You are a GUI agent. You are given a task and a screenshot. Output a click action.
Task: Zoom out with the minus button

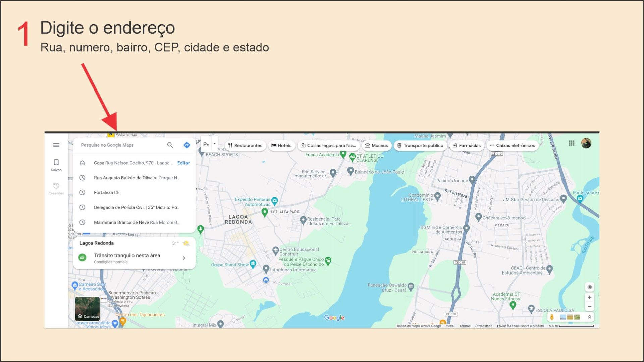pos(590,306)
